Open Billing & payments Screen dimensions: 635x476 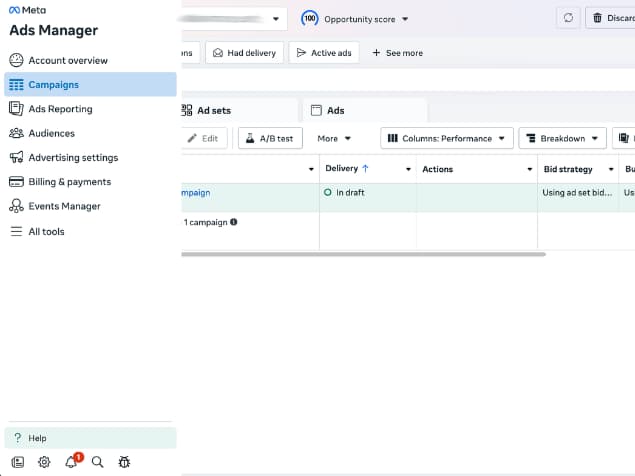(69, 182)
